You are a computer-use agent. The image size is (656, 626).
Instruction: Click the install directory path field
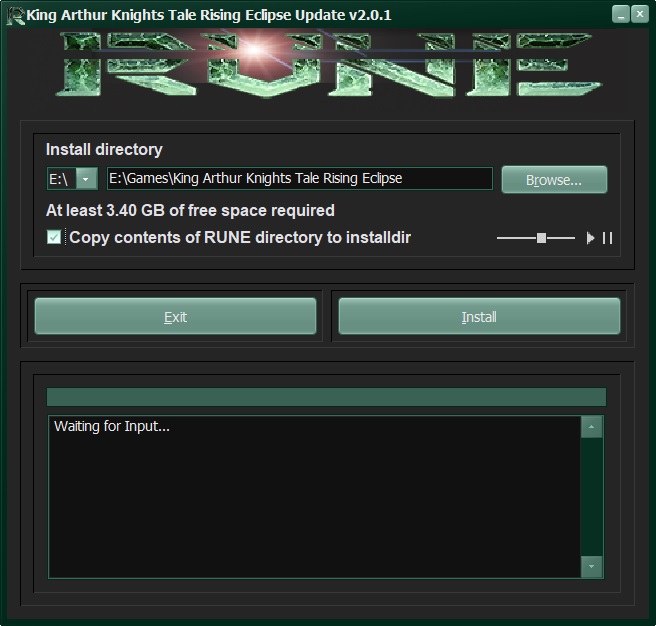pyautogui.click(x=300, y=179)
